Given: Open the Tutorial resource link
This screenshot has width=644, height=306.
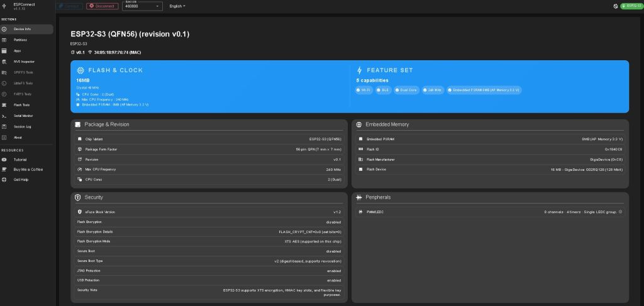Looking at the screenshot, I should pos(26,160).
